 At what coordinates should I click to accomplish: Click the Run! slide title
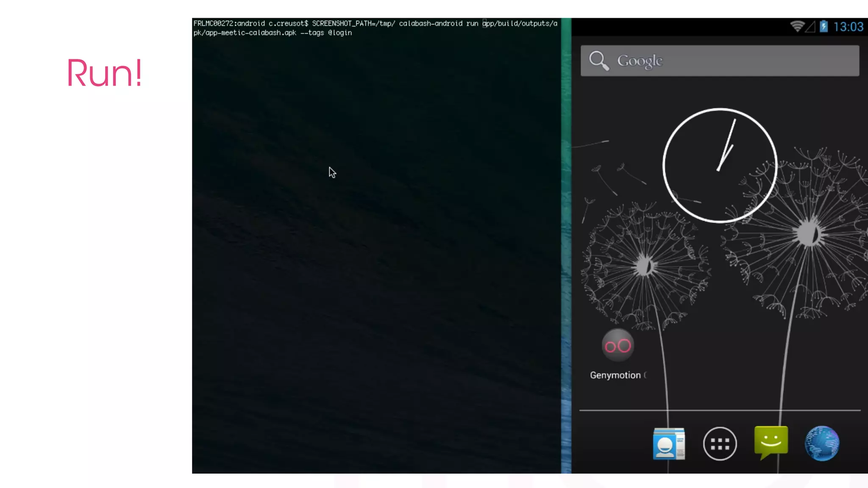(104, 73)
